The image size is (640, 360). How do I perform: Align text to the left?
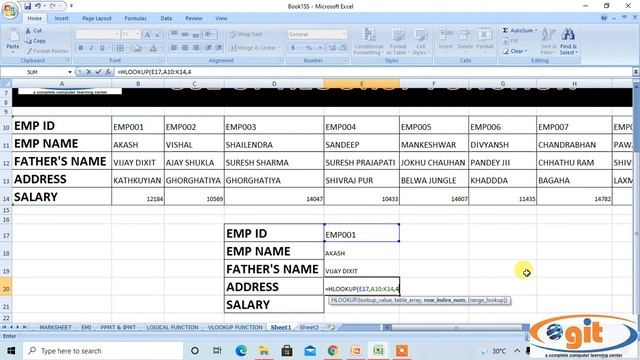[174, 48]
